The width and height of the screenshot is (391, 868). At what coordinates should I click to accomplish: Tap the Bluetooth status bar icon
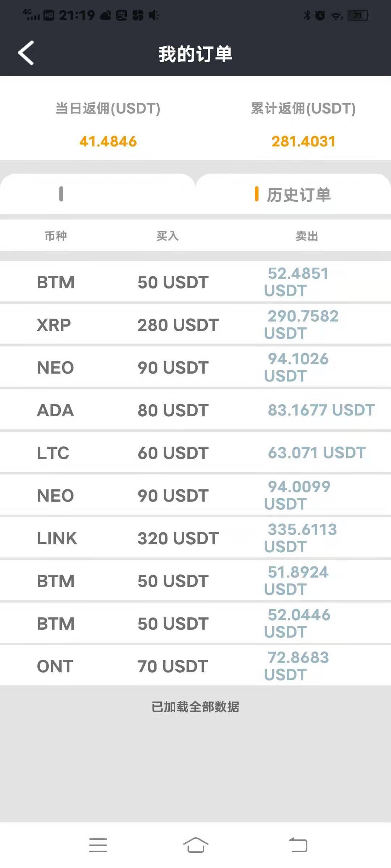pos(307,15)
